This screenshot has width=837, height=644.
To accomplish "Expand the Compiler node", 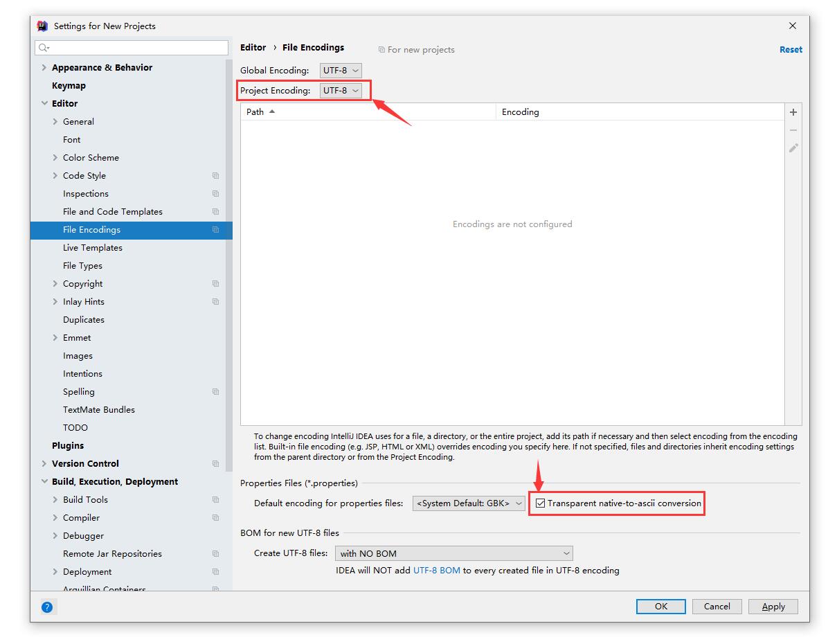I will click(55, 518).
